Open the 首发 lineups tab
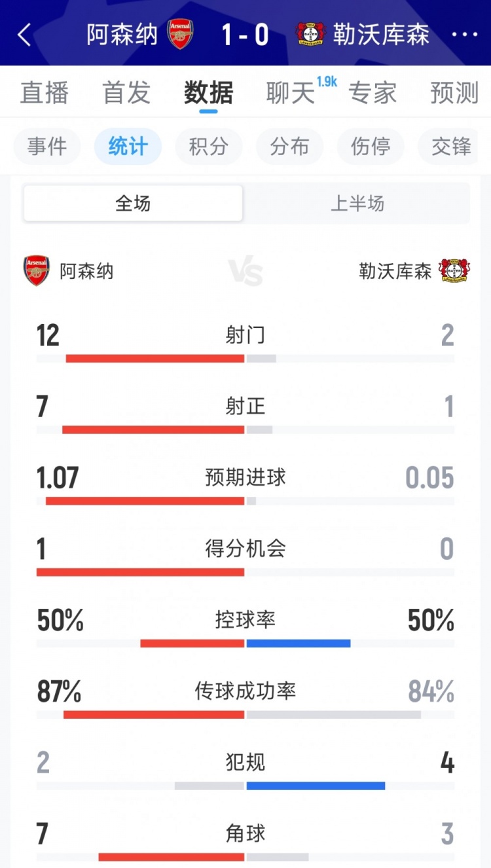491x868 pixels. coord(128,92)
